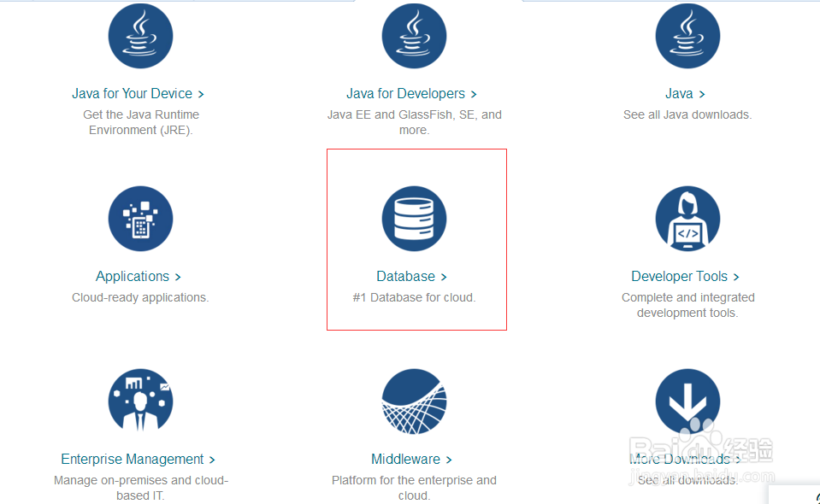Image resolution: width=820 pixels, height=504 pixels.
Task: Visit the Developer Tools link
Action: point(685,276)
